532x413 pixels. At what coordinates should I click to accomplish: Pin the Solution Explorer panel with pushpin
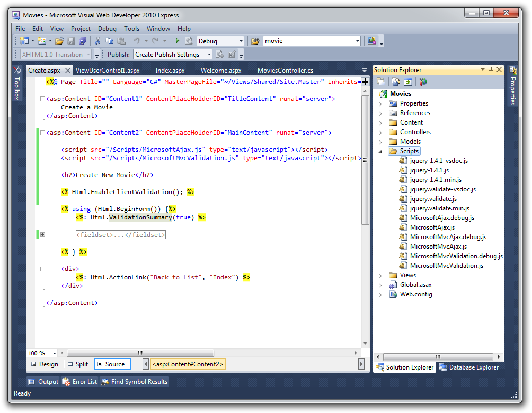pyautogui.click(x=491, y=69)
